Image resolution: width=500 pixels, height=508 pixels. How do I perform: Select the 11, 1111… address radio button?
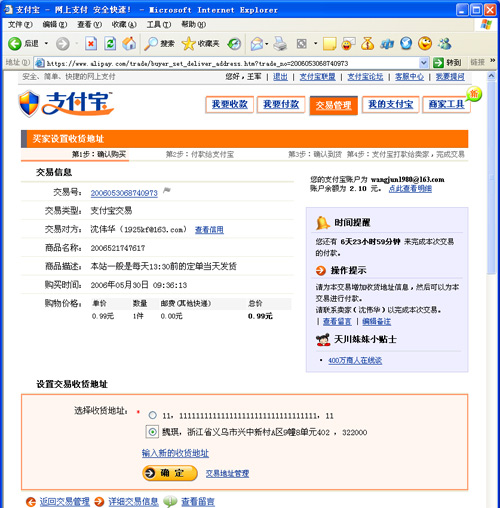click(x=153, y=415)
